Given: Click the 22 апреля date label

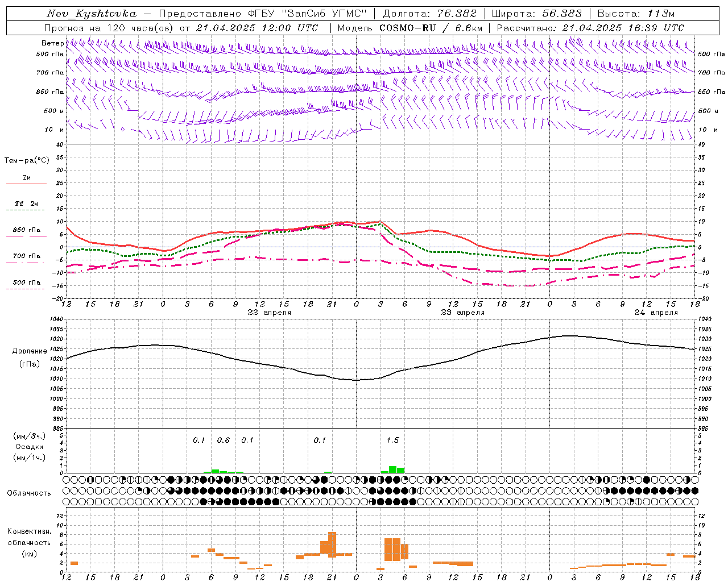Looking at the screenshot, I should [x=270, y=313].
